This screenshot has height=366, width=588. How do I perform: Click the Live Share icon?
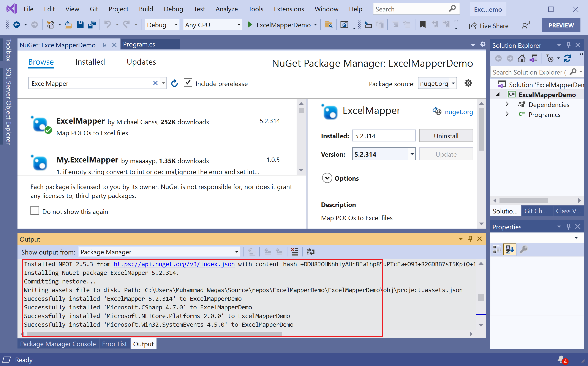tap(473, 26)
